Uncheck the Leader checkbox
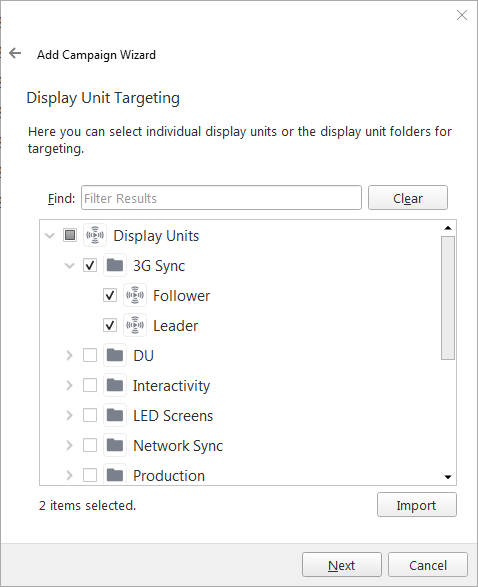 [x=110, y=325]
